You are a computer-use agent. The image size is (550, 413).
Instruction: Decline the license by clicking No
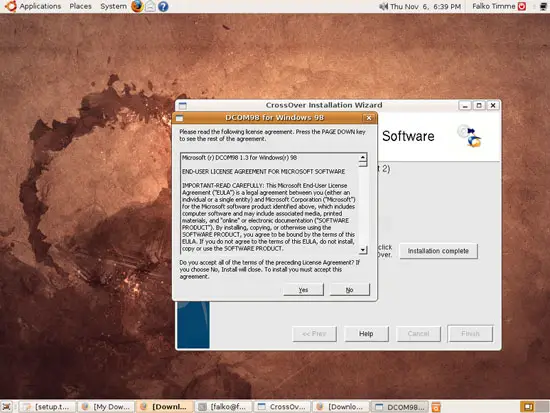coord(349,290)
